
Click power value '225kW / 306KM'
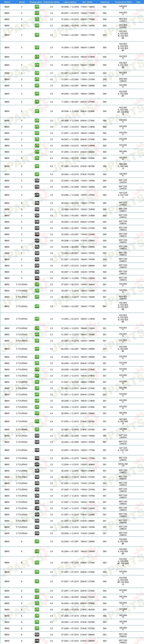(87, 152)
